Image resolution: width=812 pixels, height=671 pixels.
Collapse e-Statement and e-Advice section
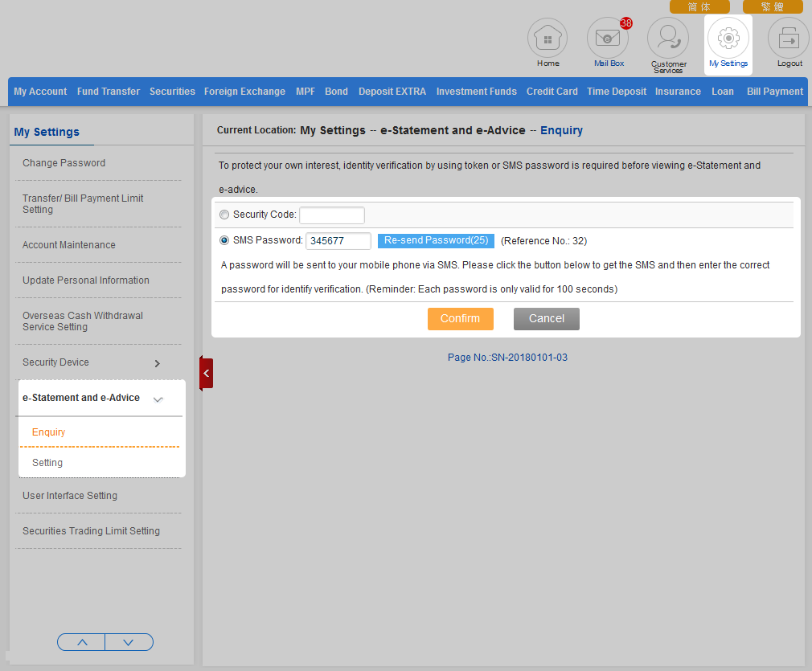pos(158,399)
